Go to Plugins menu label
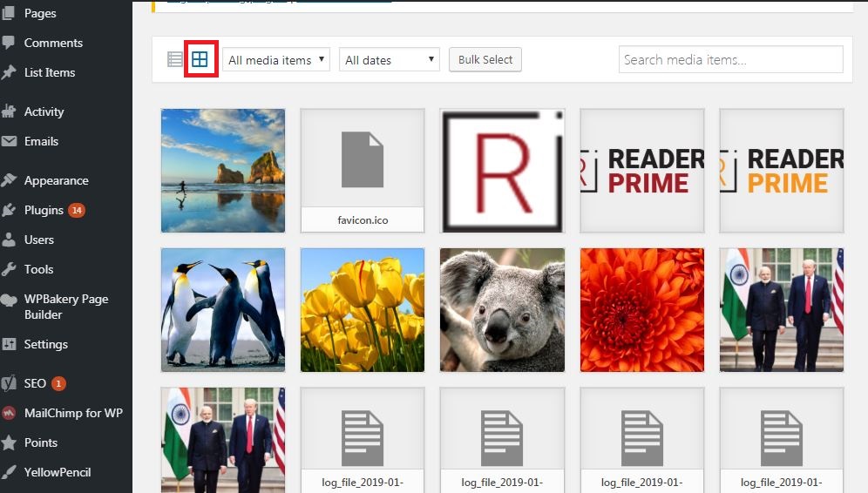The width and height of the screenshot is (868, 493). point(44,210)
